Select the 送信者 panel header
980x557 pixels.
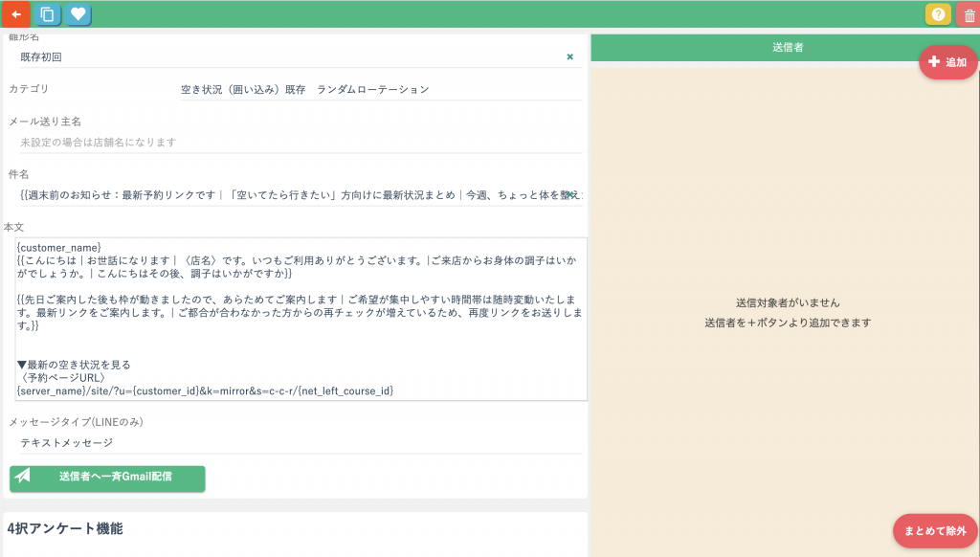(x=785, y=47)
